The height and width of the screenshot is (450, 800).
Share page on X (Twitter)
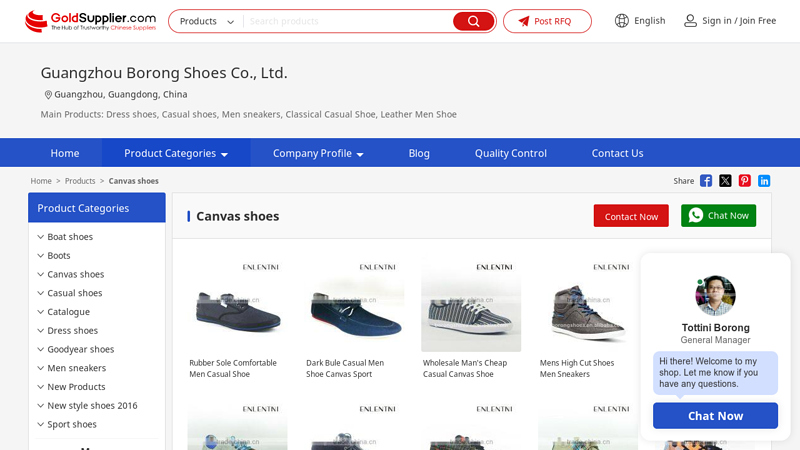(725, 181)
